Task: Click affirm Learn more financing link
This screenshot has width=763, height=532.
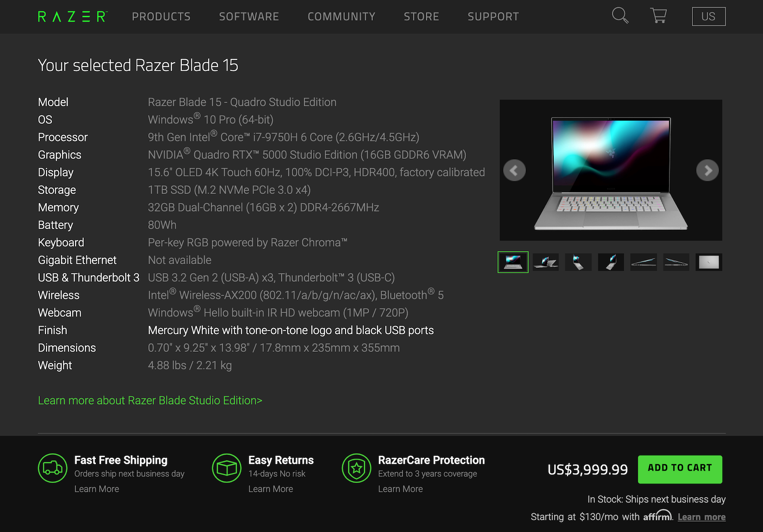Action: tap(701, 517)
